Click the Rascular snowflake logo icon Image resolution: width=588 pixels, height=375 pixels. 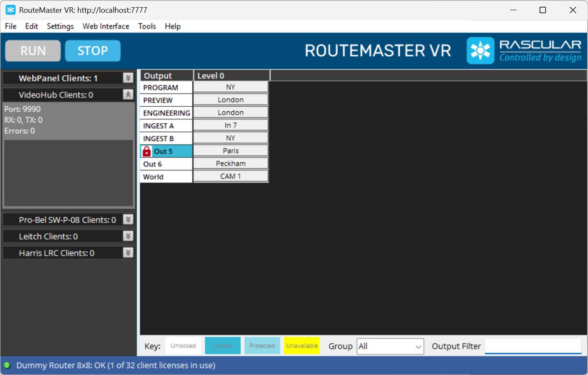pyautogui.click(x=481, y=51)
